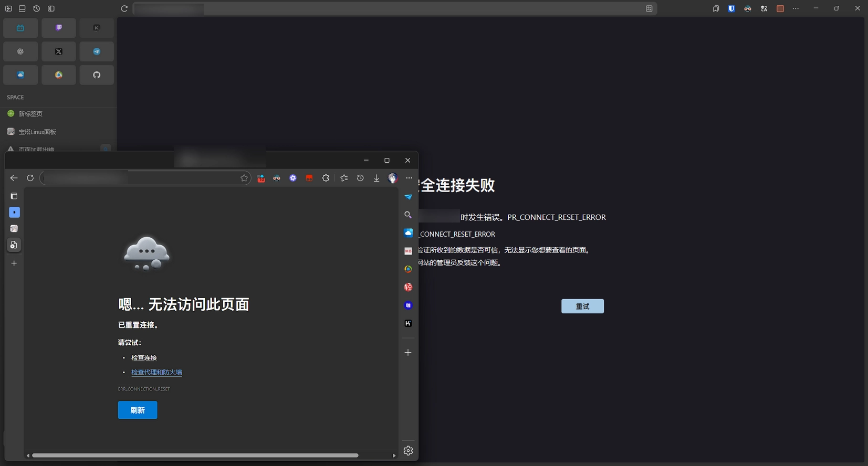Open the Bilibili pinned shortcut tile
Image resolution: width=868 pixels, height=466 pixels.
coord(20,28)
